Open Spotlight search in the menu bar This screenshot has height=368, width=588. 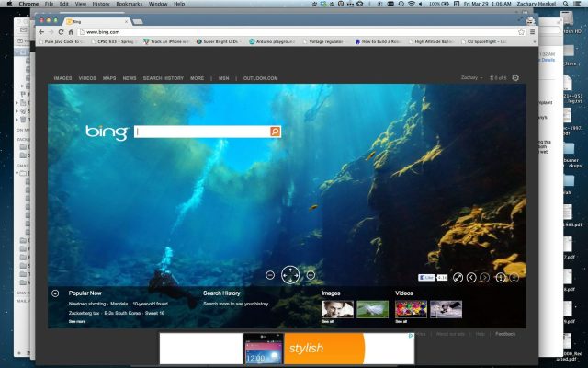point(566,4)
